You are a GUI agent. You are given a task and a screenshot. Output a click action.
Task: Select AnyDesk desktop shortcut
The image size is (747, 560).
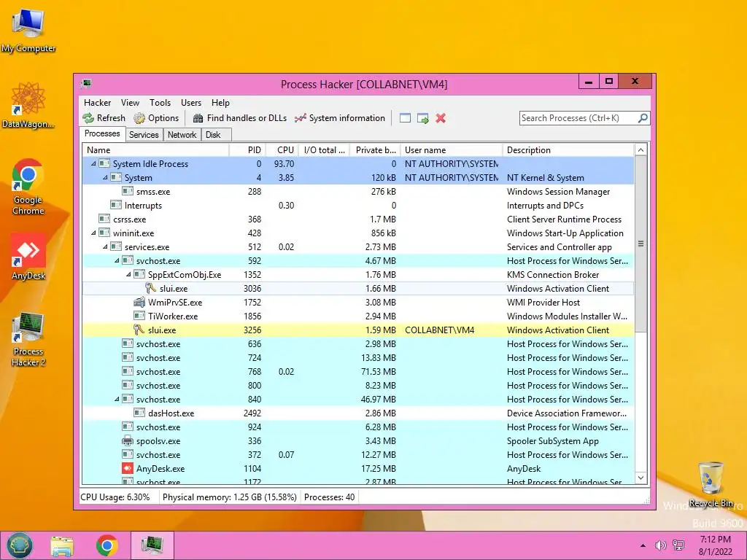(28, 257)
